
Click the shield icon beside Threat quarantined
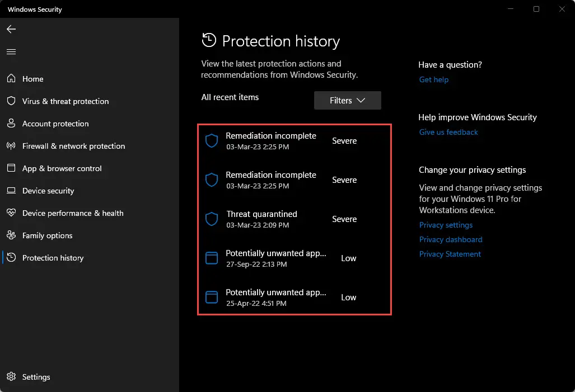[211, 219]
